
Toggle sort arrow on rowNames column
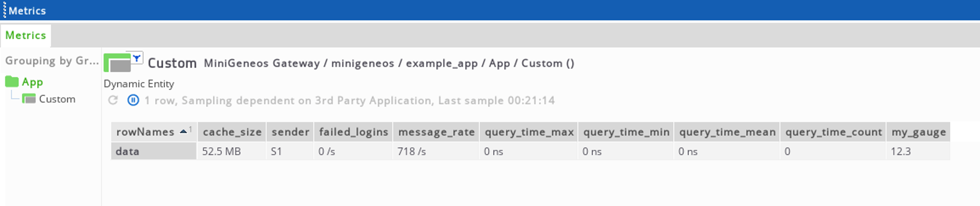[x=184, y=132]
